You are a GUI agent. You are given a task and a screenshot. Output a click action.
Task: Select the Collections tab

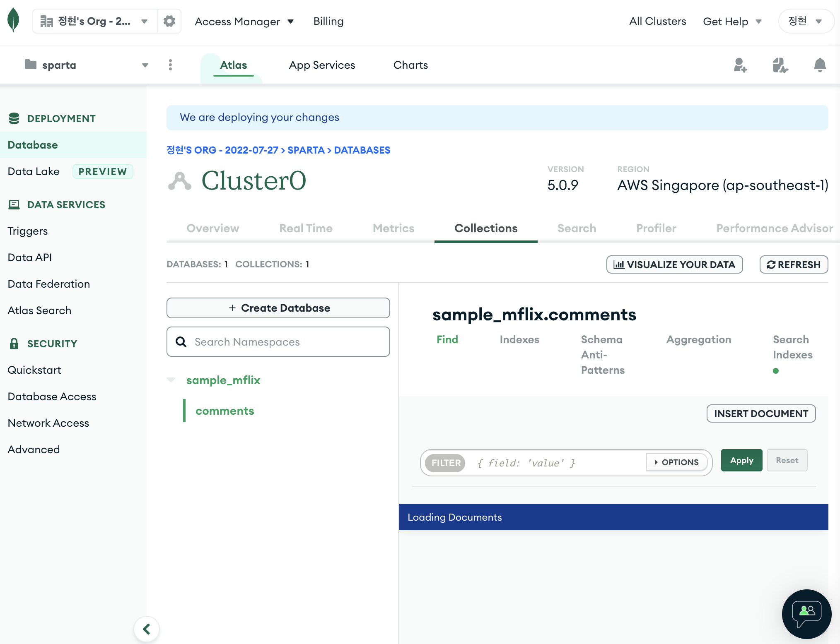486,228
